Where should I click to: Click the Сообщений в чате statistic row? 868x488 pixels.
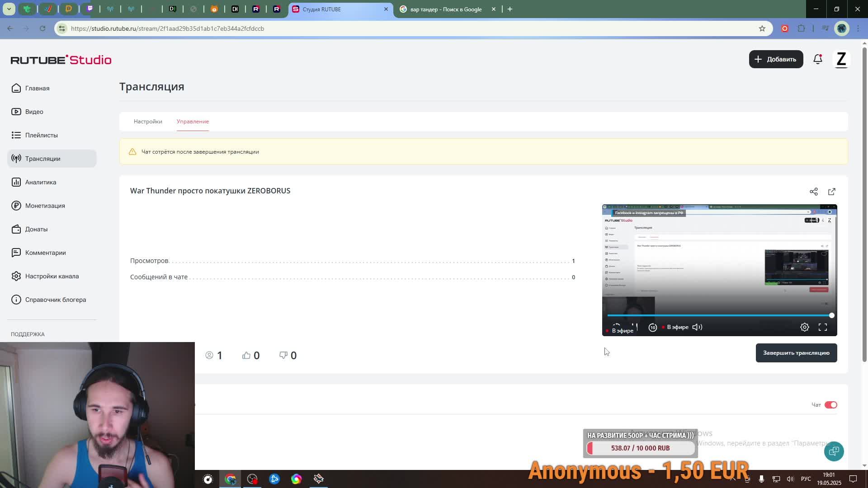[x=353, y=277]
